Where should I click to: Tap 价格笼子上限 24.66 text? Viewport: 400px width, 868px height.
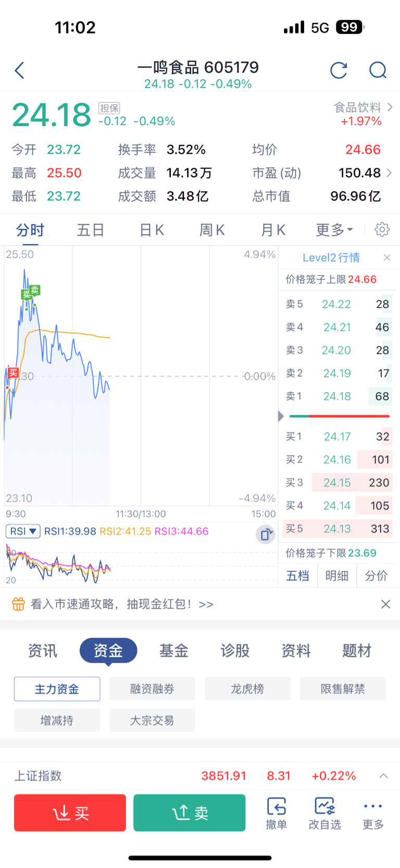(x=331, y=279)
